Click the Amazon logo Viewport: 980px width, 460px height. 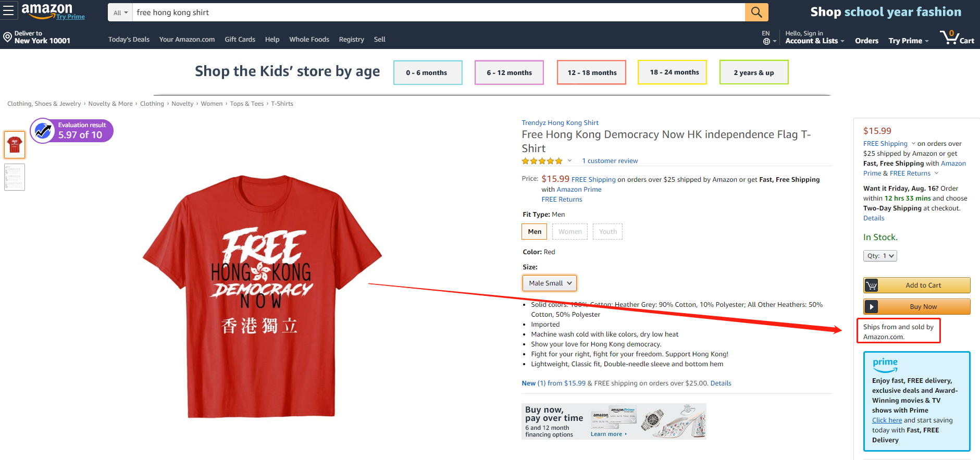pos(47,10)
